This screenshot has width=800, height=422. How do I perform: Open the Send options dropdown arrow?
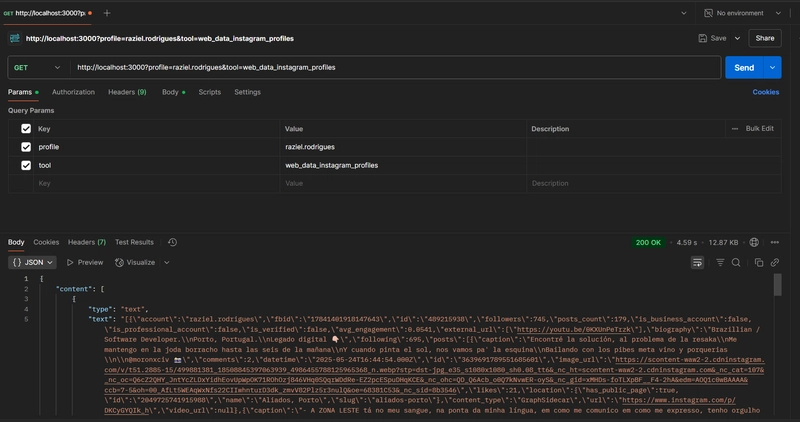772,67
